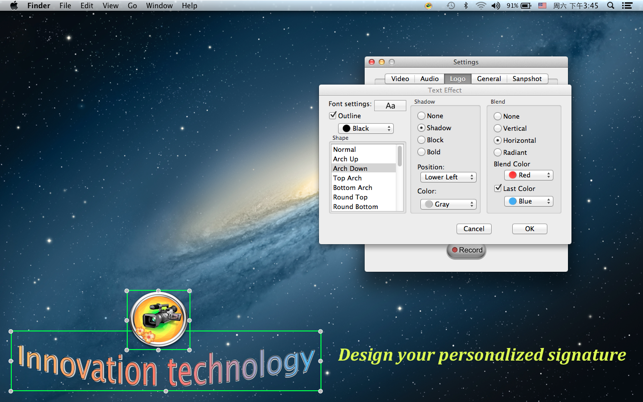This screenshot has width=643, height=402.
Task: Select Horizontal blend option
Action: pyautogui.click(x=497, y=140)
